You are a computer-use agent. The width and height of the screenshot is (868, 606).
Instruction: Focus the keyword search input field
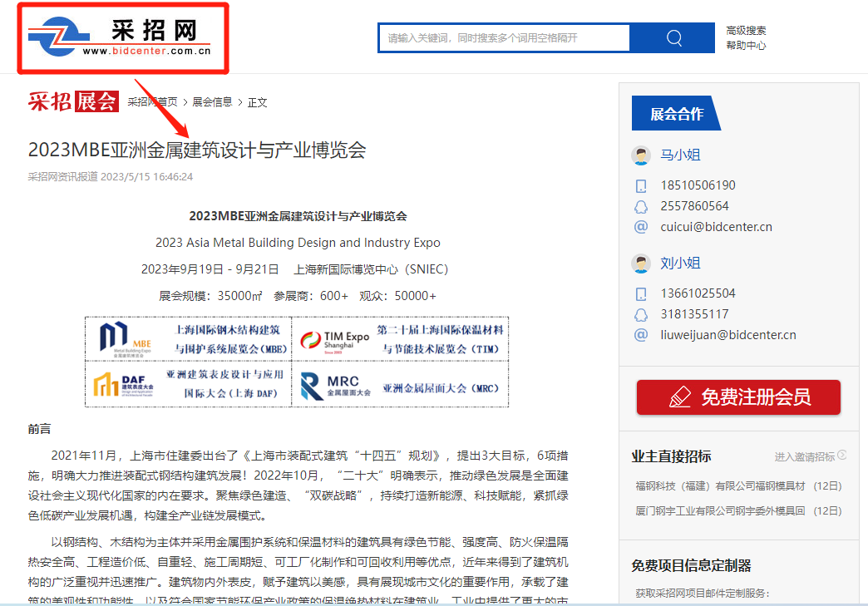point(504,37)
